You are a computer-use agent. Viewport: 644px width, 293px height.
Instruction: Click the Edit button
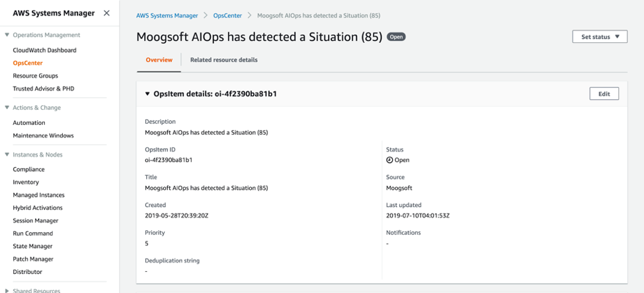click(604, 94)
